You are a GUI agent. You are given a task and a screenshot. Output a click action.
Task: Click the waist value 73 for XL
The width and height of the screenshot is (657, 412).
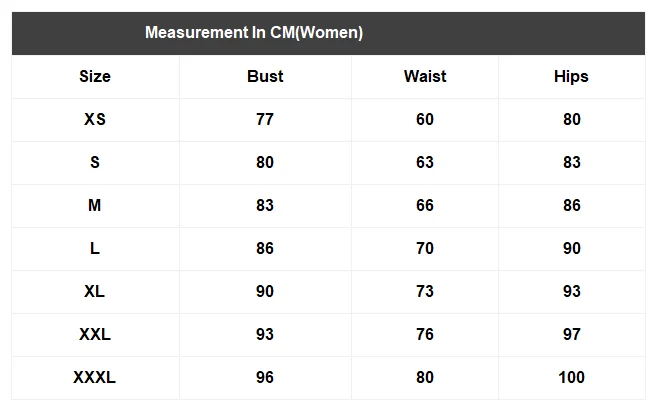click(425, 291)
